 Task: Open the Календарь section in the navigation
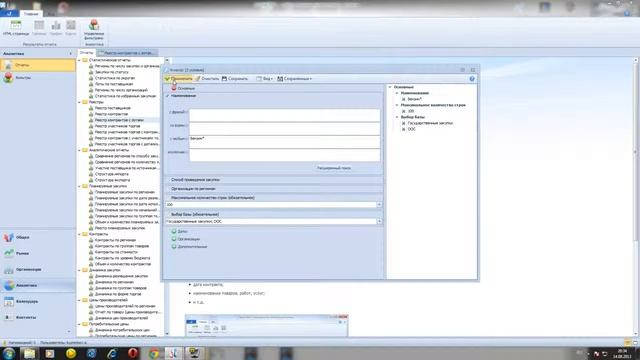click(x=38, y=301)
